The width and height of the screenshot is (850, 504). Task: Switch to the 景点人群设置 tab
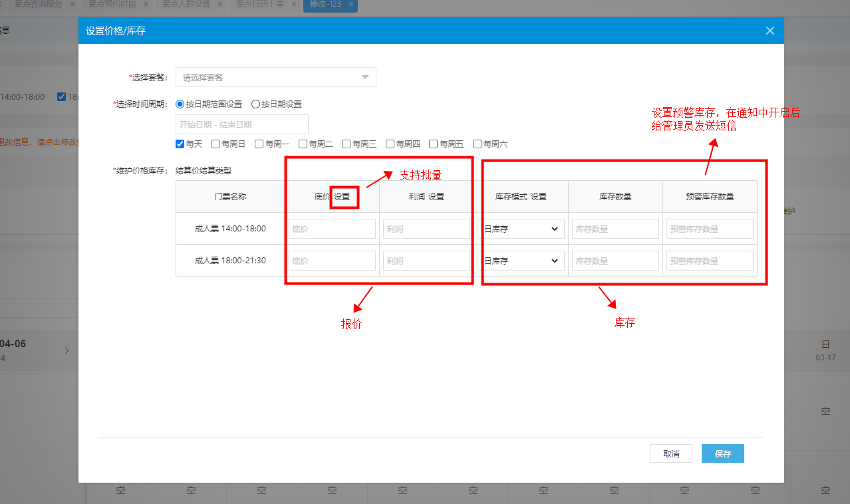(186, 4)
